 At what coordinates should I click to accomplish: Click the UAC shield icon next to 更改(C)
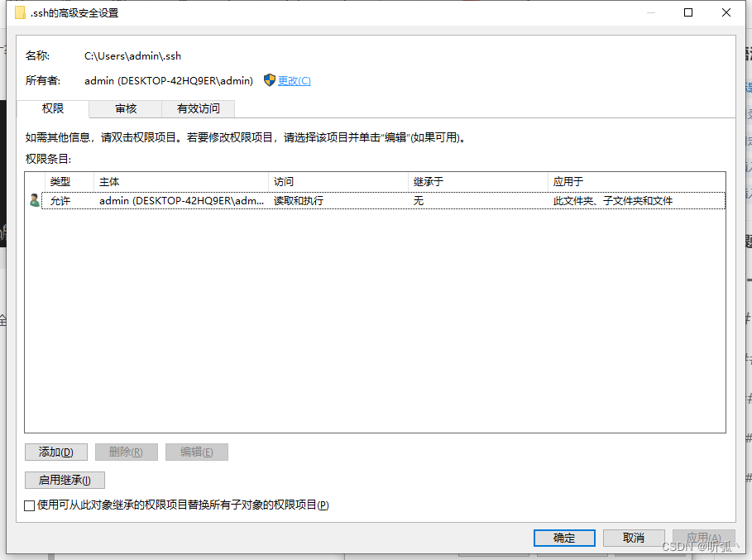pyautogui.click(x=269, y=80)
